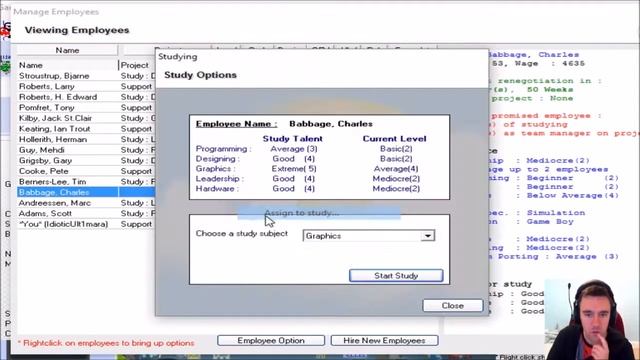Image resolution: width=640 pixels, height=360 pixels.
Task: Select employee Grigsby, Gary
Action: [45, 161]
